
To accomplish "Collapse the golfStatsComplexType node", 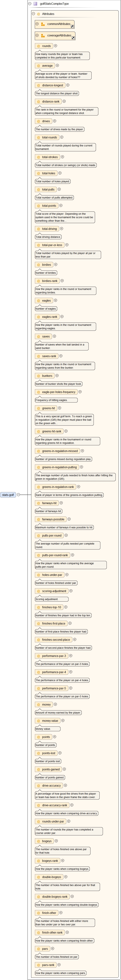I will coord(30,4).
